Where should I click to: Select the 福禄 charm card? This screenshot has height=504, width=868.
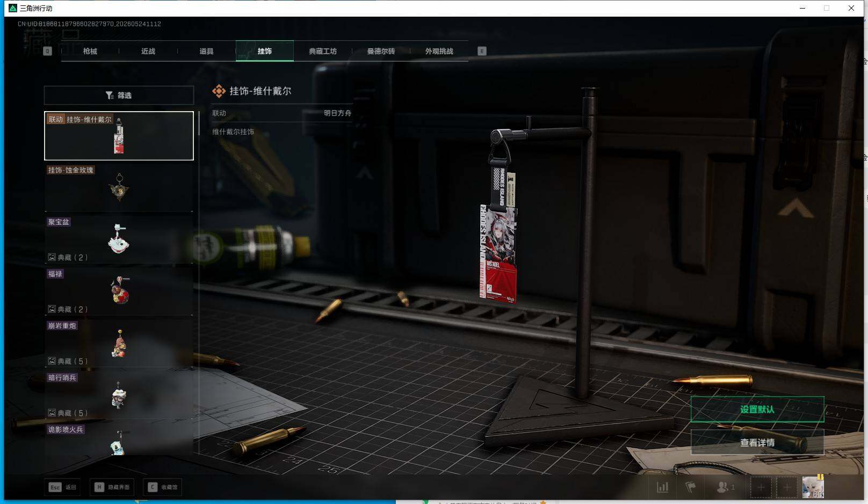(119, 291)
